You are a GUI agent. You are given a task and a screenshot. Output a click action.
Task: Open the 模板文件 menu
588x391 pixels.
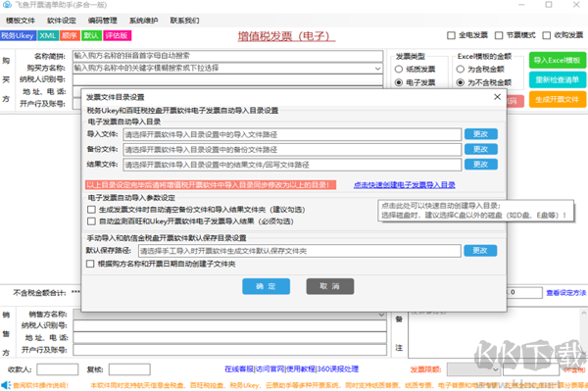(21, 21)
